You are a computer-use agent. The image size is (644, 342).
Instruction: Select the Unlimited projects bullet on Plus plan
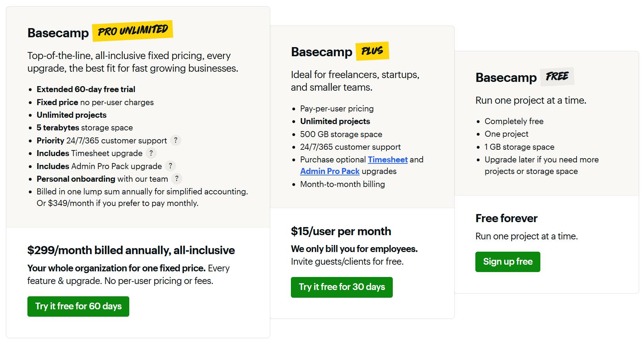[334, 121]
